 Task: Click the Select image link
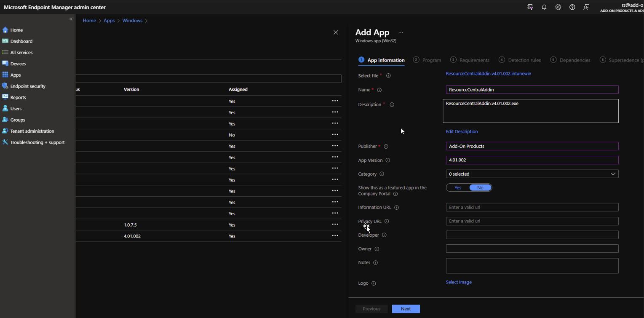coord(459,282)
